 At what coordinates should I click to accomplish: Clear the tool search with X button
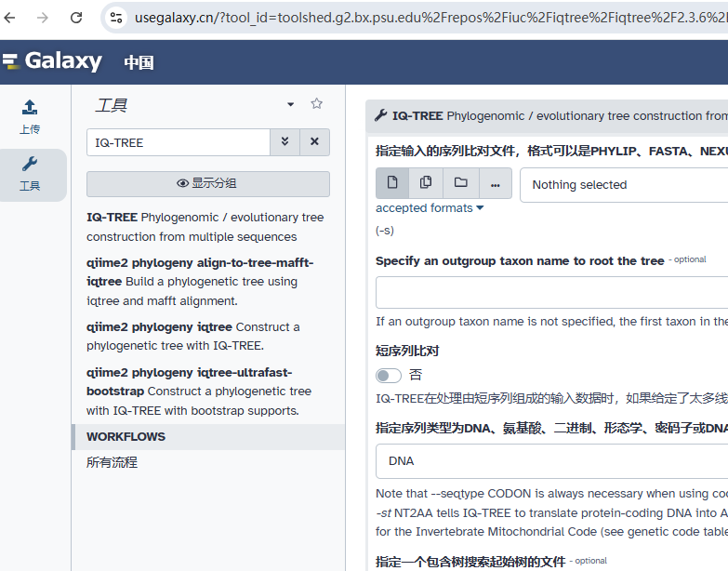click(314, 141)
